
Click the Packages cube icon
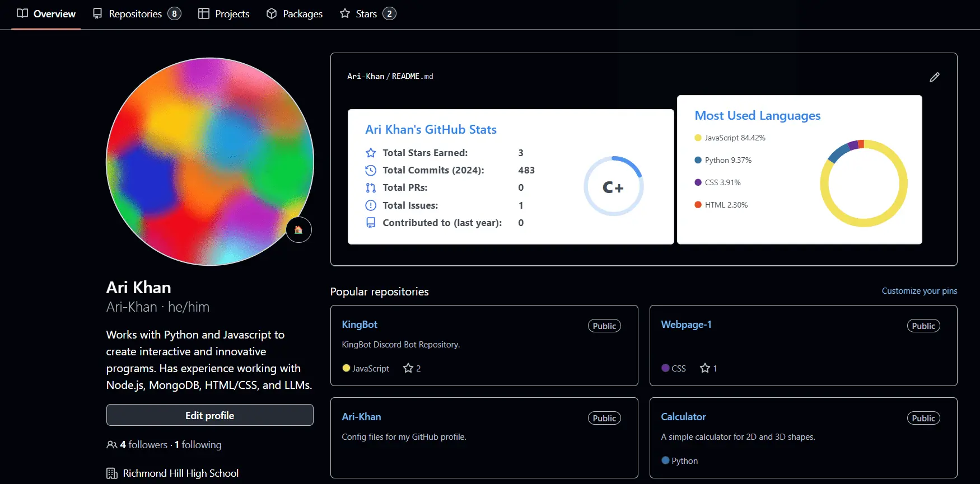click(272, 13)
